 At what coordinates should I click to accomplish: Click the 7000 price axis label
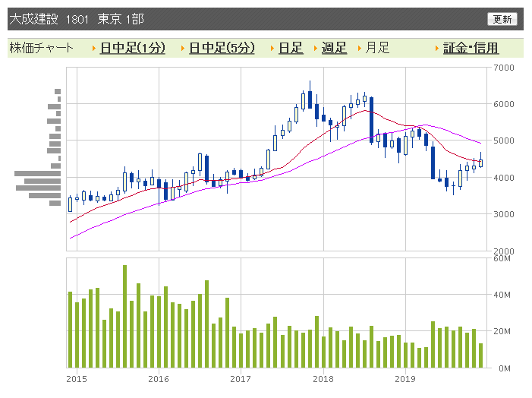(504, 68)
